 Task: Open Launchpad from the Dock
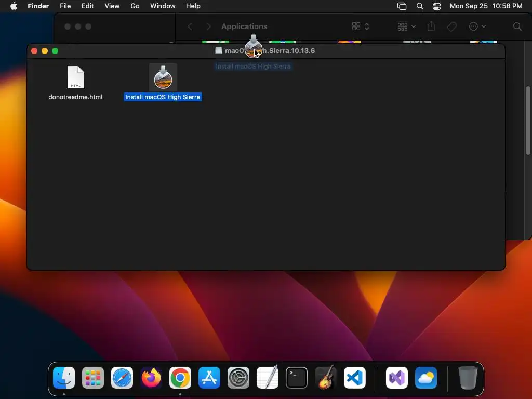[93, 378]
